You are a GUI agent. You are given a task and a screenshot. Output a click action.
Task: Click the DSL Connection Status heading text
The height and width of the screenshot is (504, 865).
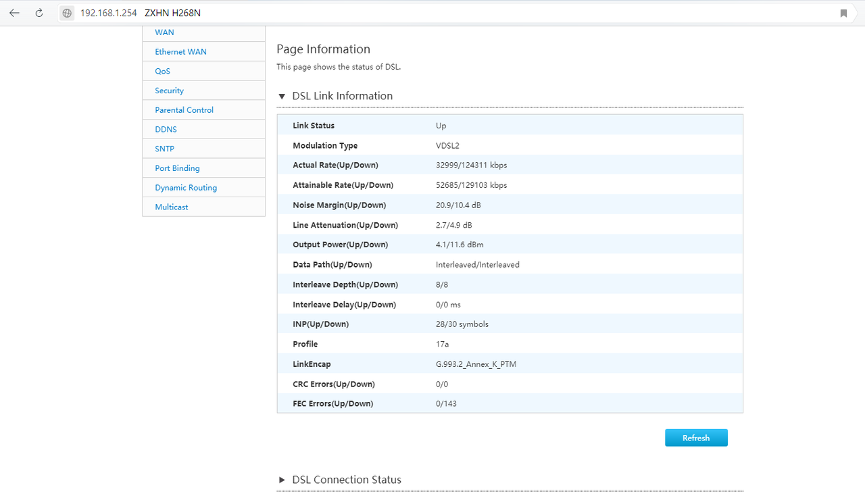[x=347, y=480]
